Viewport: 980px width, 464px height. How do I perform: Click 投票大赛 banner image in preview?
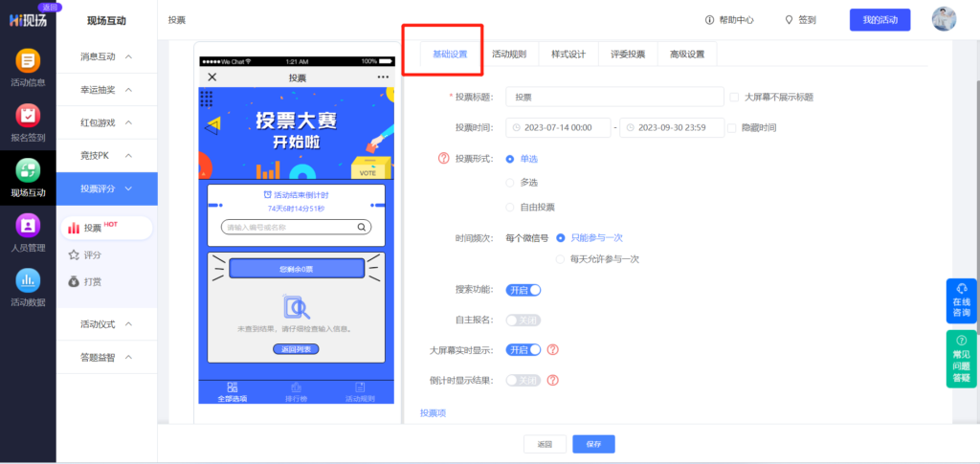coord(297,133)
